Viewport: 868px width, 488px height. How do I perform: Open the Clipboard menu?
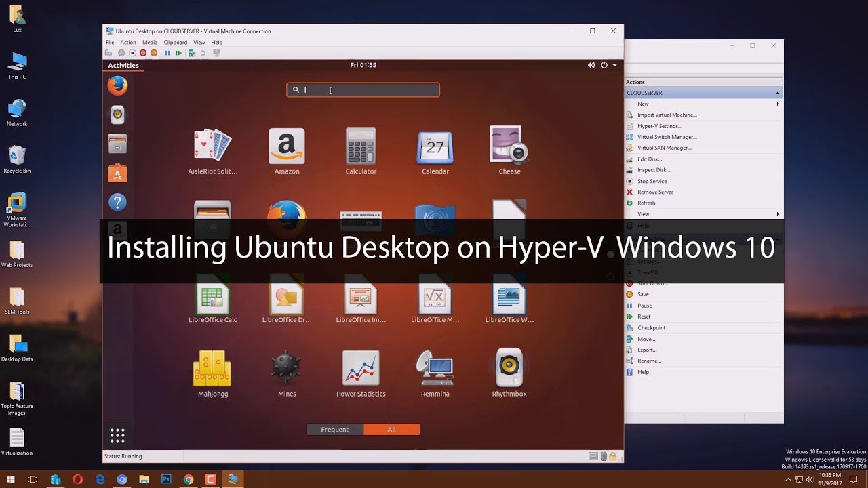coord(175,42)
